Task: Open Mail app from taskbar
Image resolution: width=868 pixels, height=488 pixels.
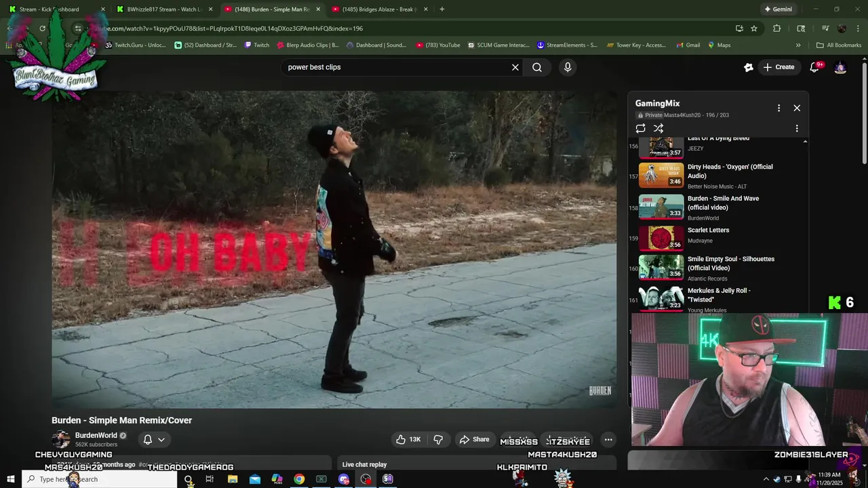Action: 255,479
